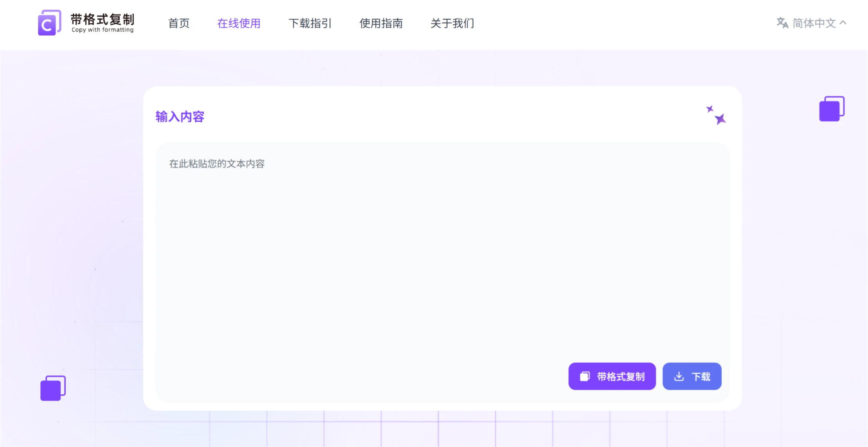Click the floating copy icon on the right edge
This screenshot has width=868, height=447.
tap(831, 108)
